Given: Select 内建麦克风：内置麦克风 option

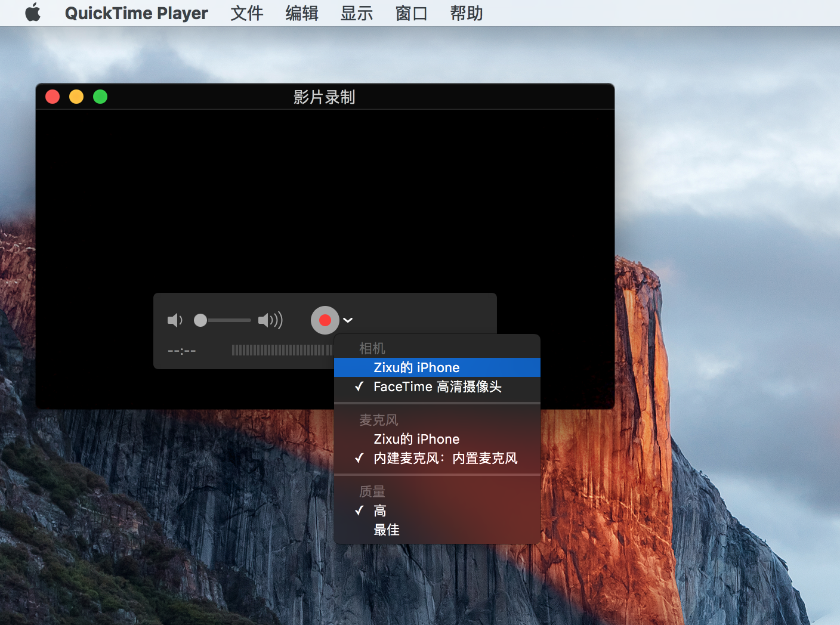Looking at the screenshot, I should 437,458.
